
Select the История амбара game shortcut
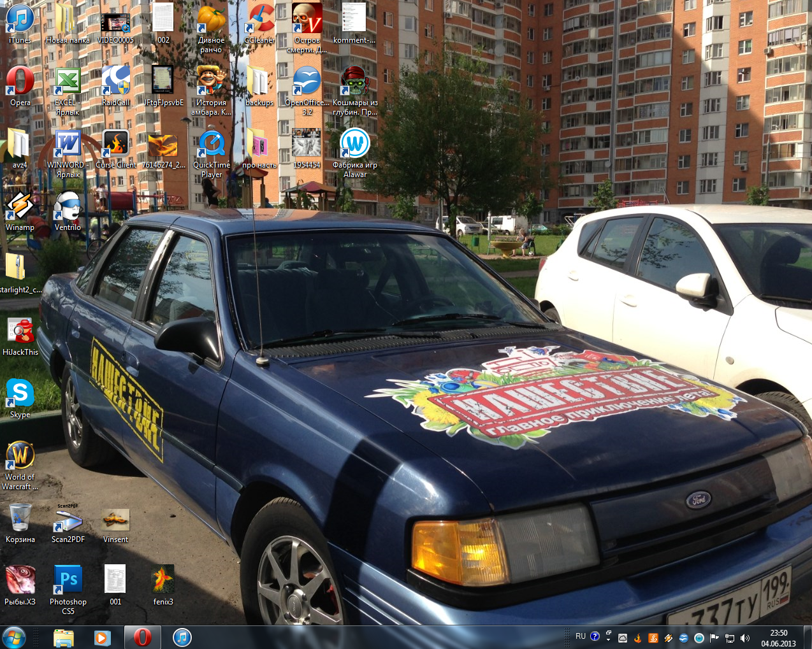211,91
